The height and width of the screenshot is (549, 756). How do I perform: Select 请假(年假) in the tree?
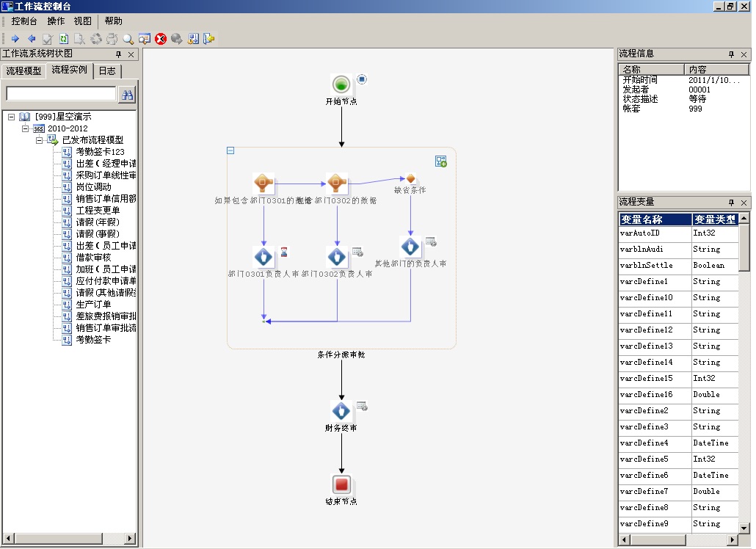click(x=98, y=222)
